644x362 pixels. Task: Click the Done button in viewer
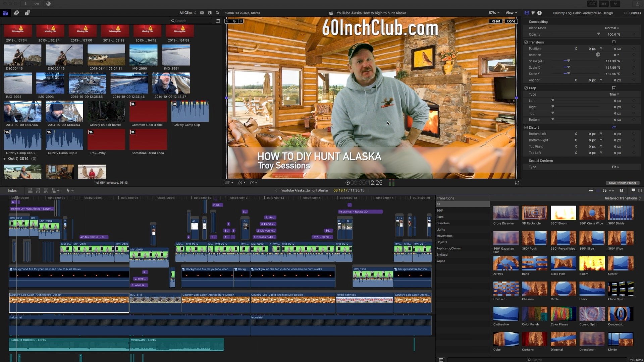click(x=511, y=21)
